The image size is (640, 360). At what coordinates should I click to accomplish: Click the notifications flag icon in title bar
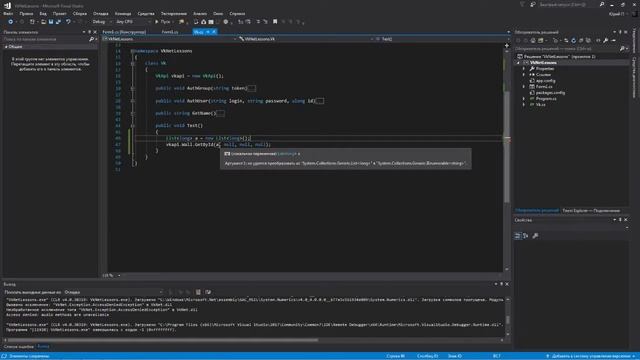[x=522, y=4]
